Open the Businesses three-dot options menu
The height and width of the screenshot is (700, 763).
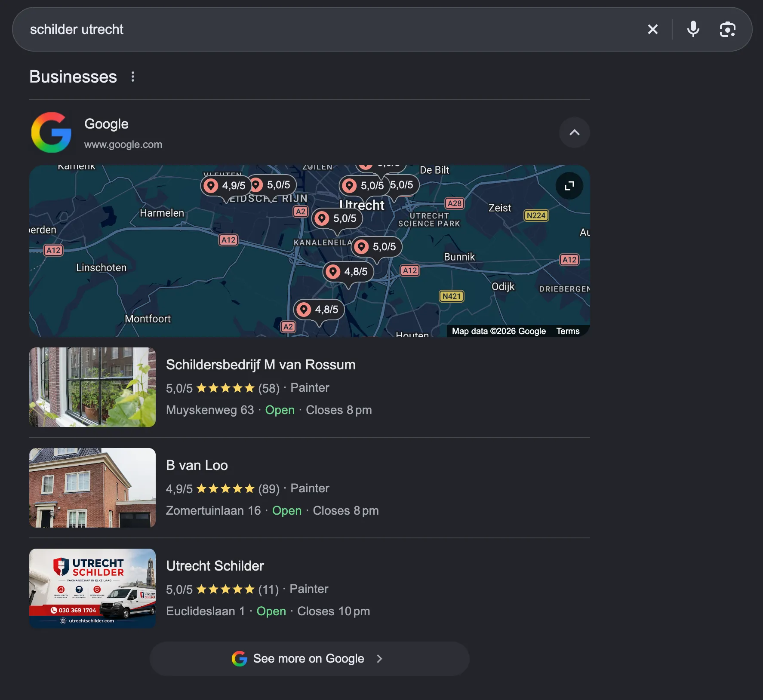[x=133, y=77]
